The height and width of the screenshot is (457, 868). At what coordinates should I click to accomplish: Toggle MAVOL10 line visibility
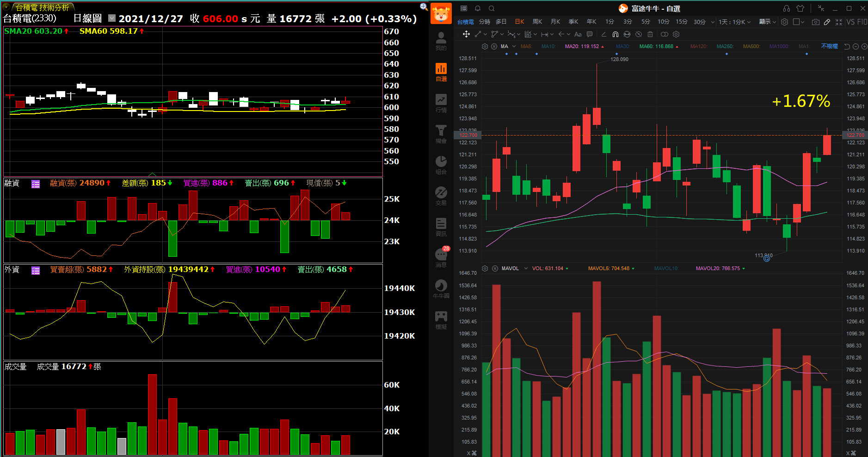666,268
